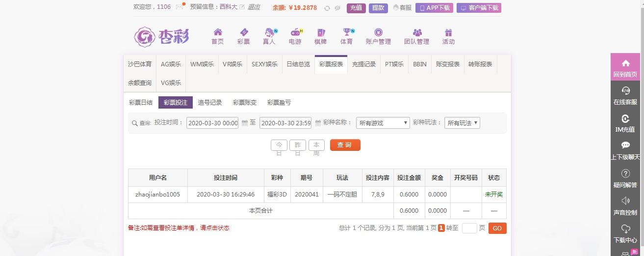Select the 追号记录 sub-tab
Image resolution: width=644 pixels, height=256 pixels.
(210, 103)
